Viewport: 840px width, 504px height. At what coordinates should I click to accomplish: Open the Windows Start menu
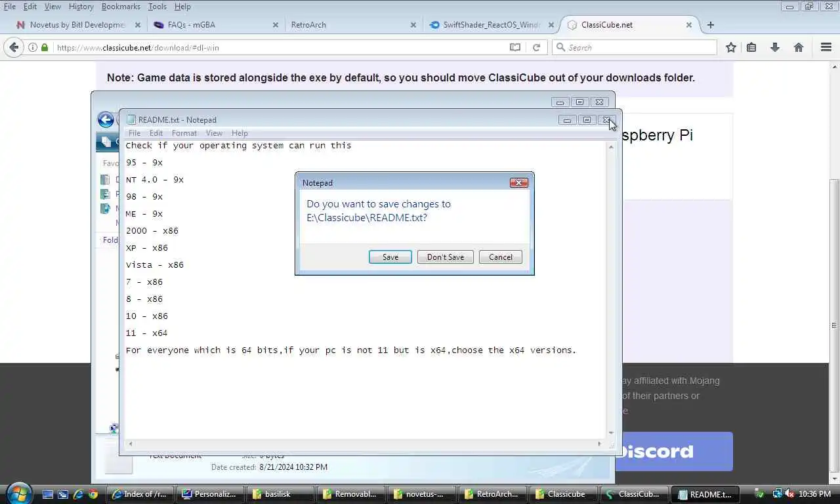click(x=18, y=493)
